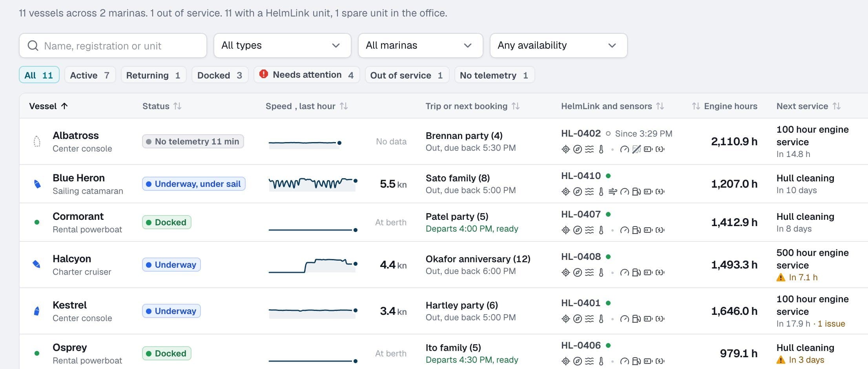Click the compass heading icon for Cormorant HL-0407

pyautogui.click(x=577, y=230)
